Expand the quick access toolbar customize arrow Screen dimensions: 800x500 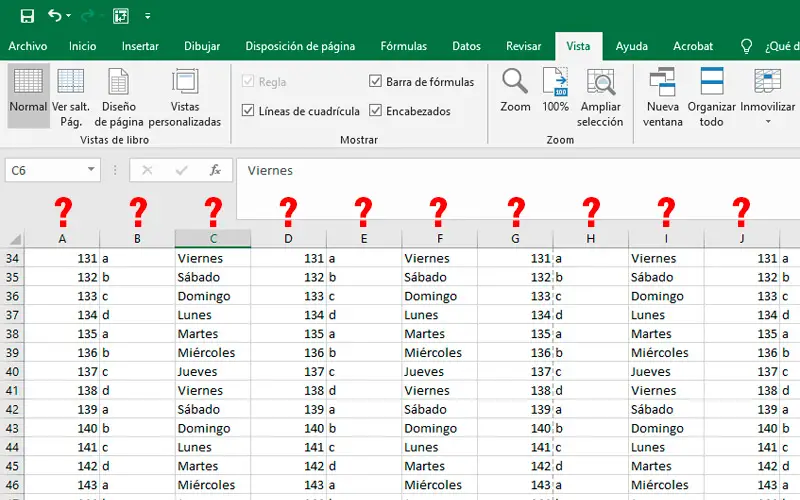[147, 16]
